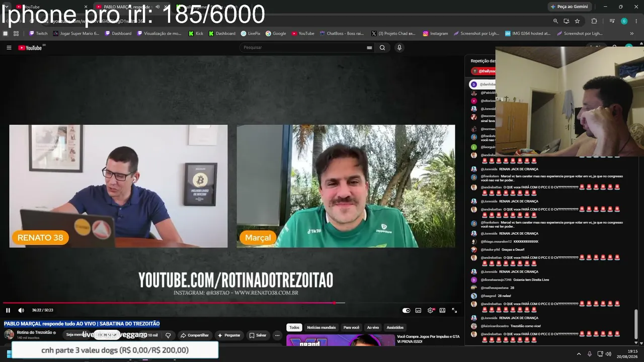Select the Assistidos filter chip
The height and width of the screenshot is (362, 644).
pos(395,327)
